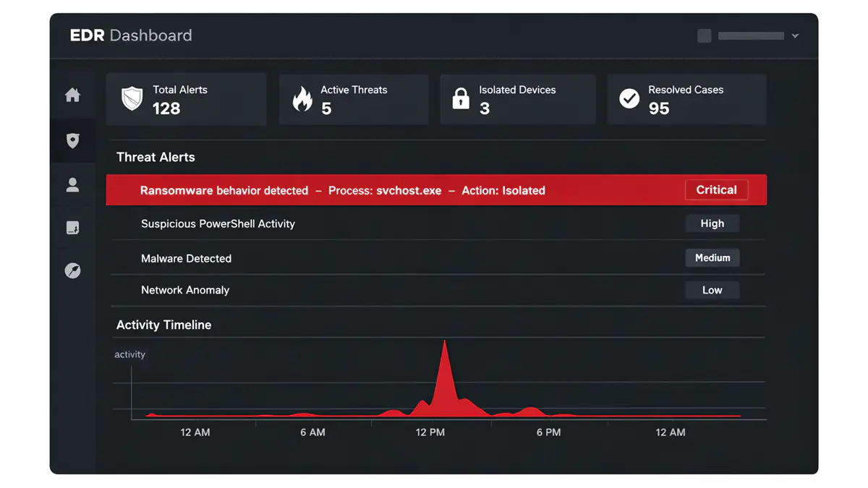Click the High severity badge
The height and width of the screenshot is (488, 868).
(x=712, y=223)
